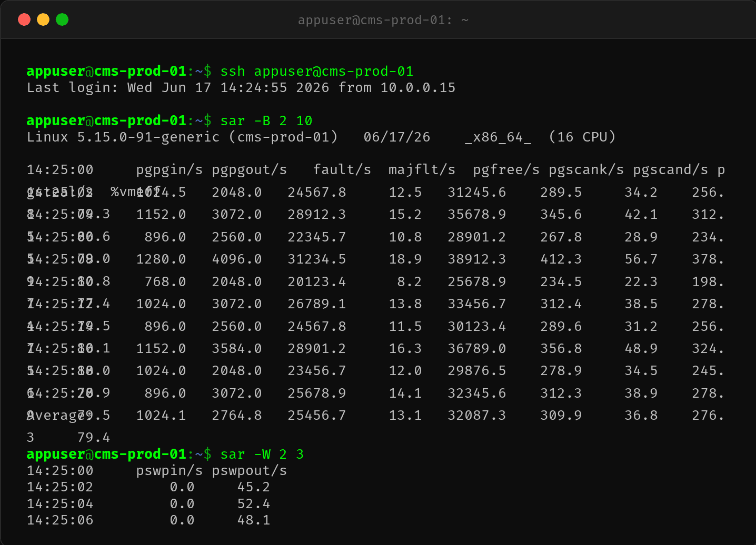This screenshot has width=756, height=545.
Task: Click the fault/s value 25678.9
Action: (317, 393)
